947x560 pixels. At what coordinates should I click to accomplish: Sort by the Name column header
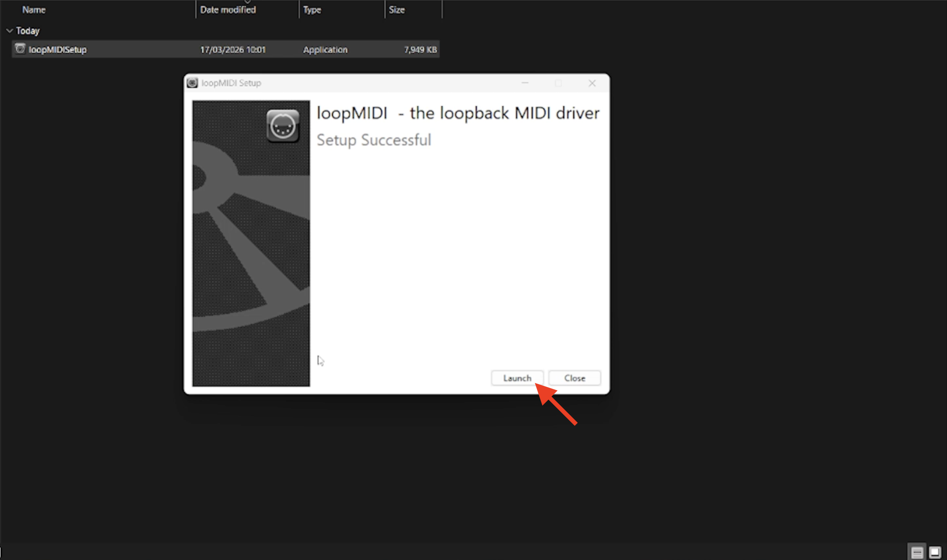[34, 9]
